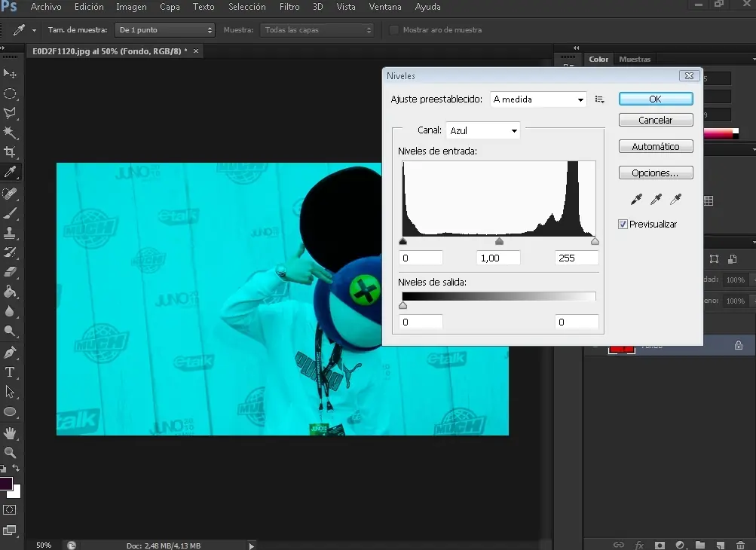Toggle Quick Mask mode in toolbar

[x=11, y=510]
